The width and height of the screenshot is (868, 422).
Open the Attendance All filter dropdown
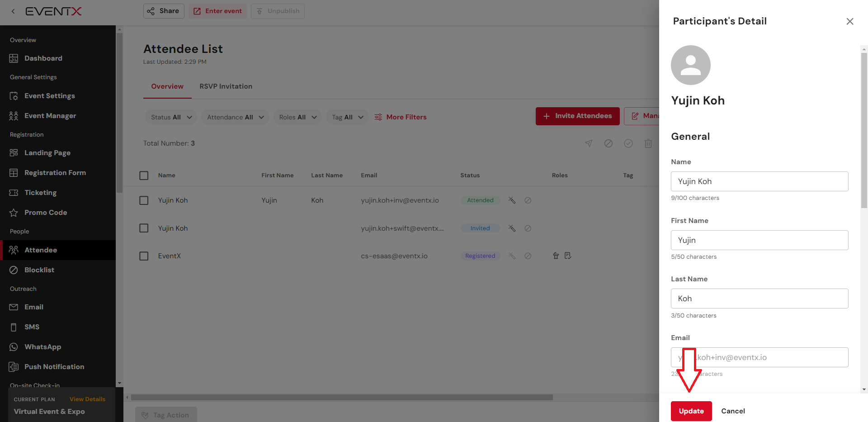click(235, 117)
